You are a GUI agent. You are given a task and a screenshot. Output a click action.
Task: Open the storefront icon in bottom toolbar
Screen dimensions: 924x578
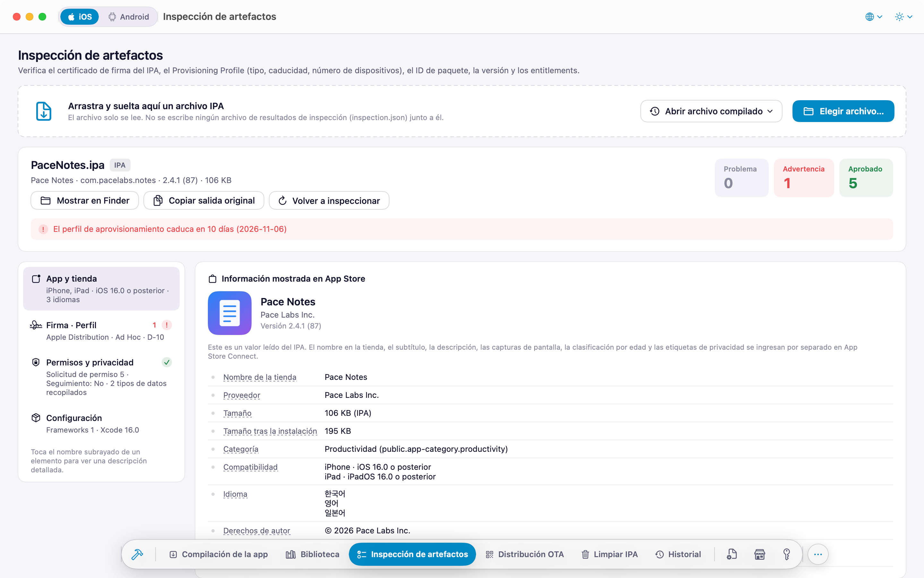pyautogui.click(x=759, y=554)
